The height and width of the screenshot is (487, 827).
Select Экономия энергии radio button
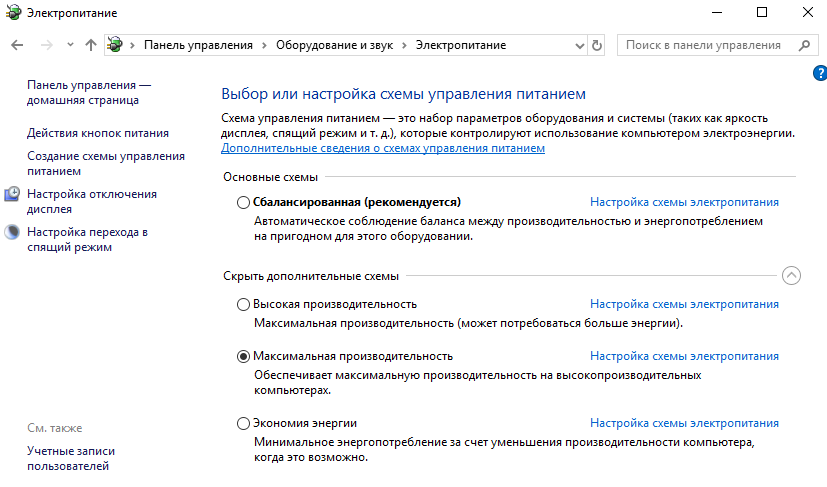(x=243, y=424)
